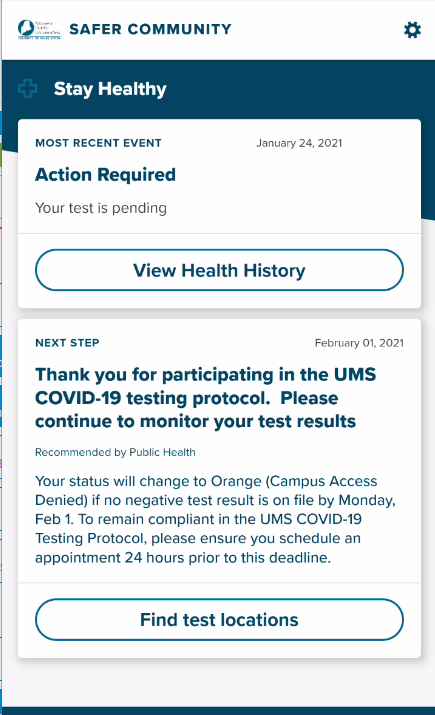The height and width of the screenshot is (715, 435).
Task: Click the UMS COVID-19 testing protocol heading
Action: (206, 398)
